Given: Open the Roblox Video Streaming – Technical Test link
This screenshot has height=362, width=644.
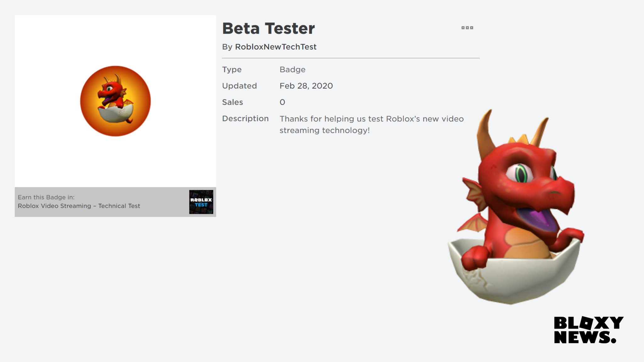Looking at the screenshot, I should click(79, 206).
